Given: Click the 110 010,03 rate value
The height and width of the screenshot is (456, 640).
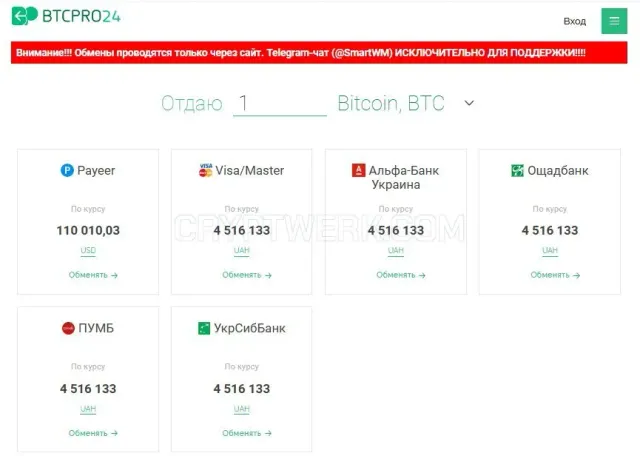Looking at the screenshot, I should 88,230.
